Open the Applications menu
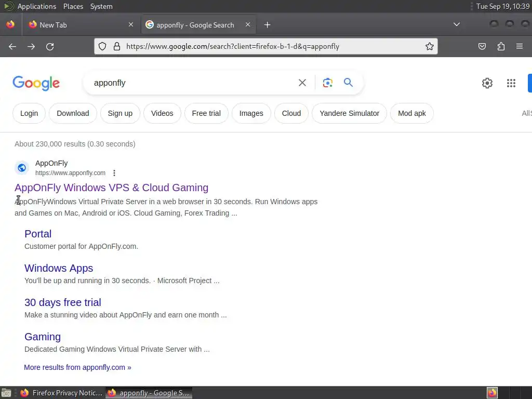532x399 pixels. [x=37, y=6]
